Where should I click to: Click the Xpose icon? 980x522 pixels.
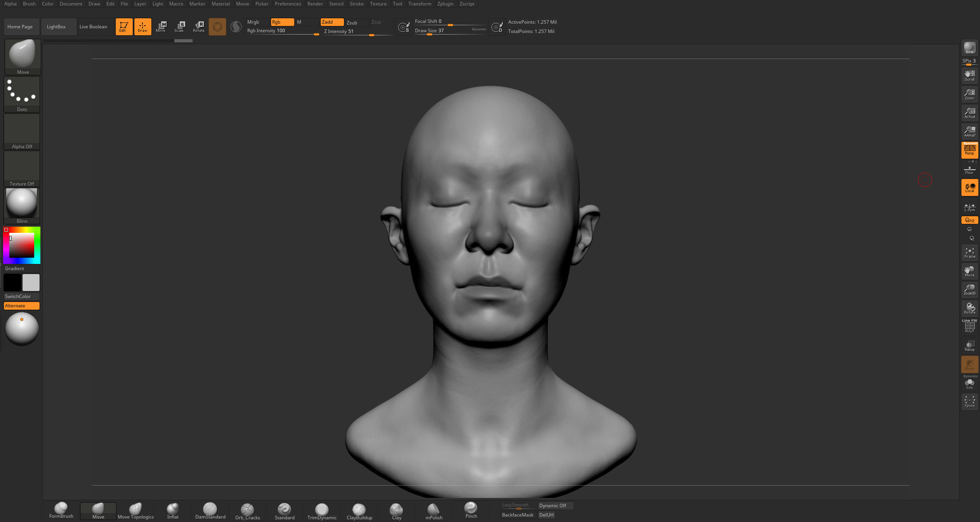[970, 402]
